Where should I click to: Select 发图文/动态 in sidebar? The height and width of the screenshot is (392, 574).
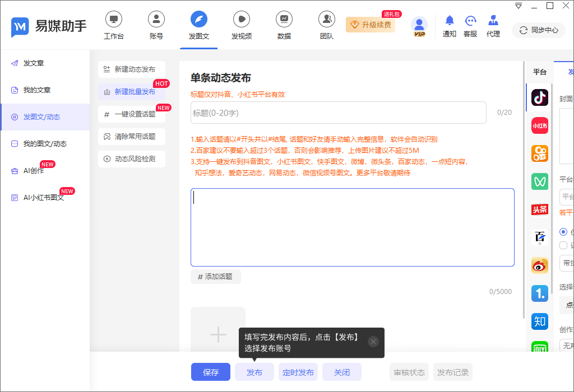coord(45,117)
